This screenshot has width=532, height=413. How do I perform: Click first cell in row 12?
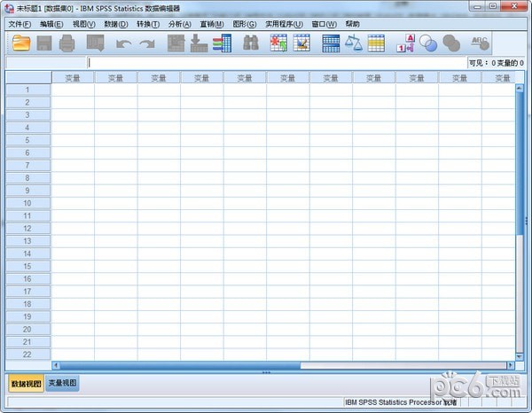pos(73,229)
